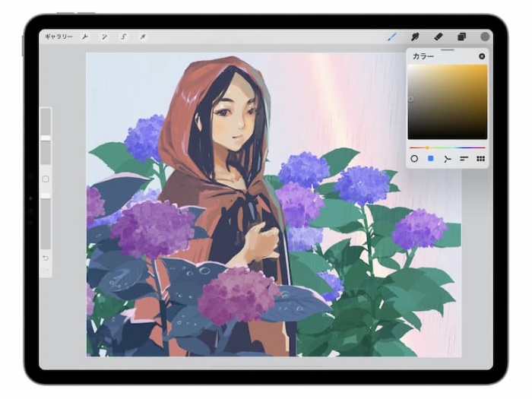Viewport: 532px width, 399px height.
Task: Switch to the Disc color tab
Action: click(414, 158)
